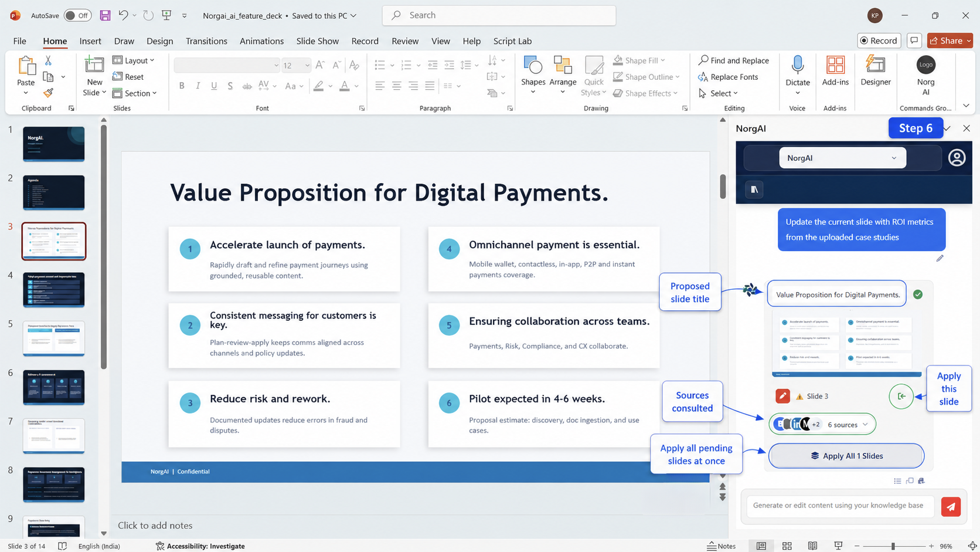This screenshot has width=980, height=552.
Task: Open the NorgAI selector dropdown
Action: tap(842, 158)
